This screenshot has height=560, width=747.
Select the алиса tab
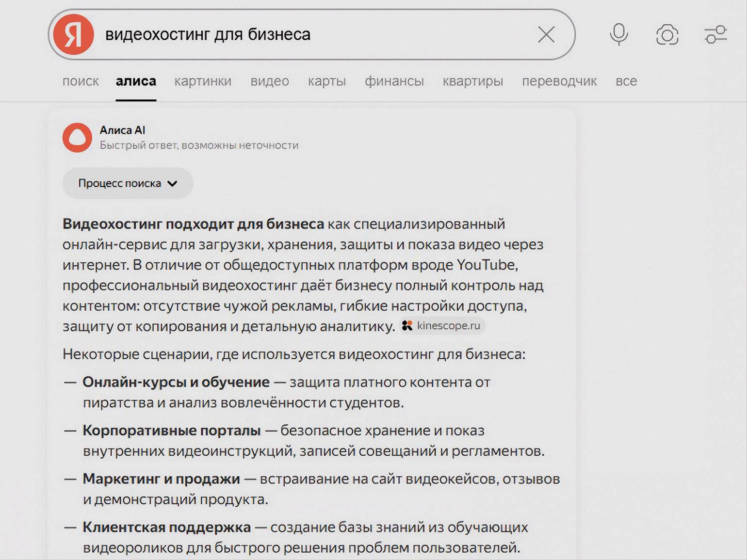coord(136,81)
